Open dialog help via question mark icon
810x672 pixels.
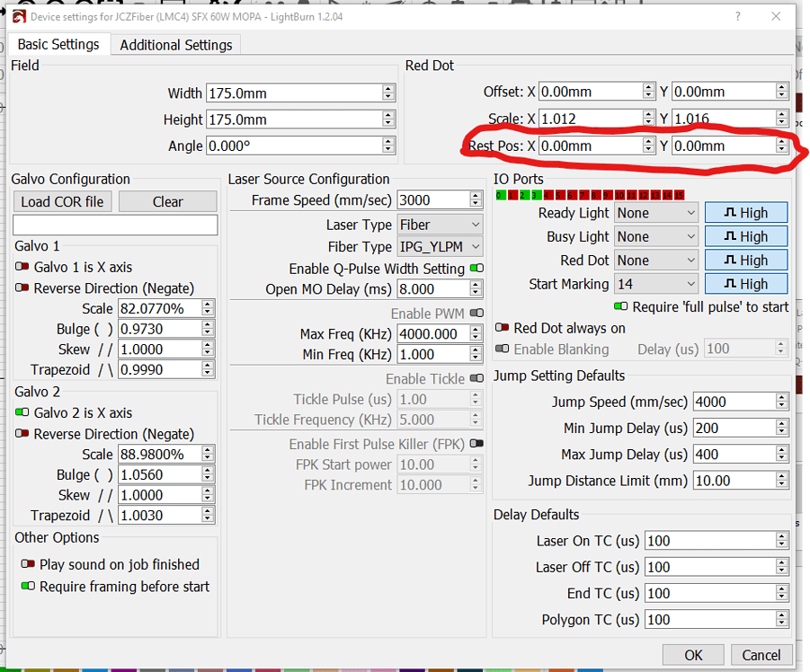[x=735, y=17]
